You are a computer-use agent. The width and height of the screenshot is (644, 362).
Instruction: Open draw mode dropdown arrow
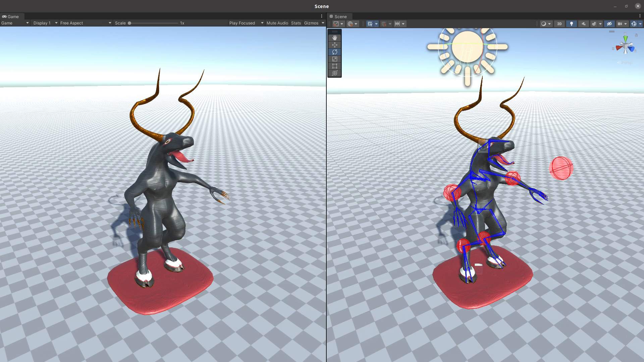click(549, 24)
